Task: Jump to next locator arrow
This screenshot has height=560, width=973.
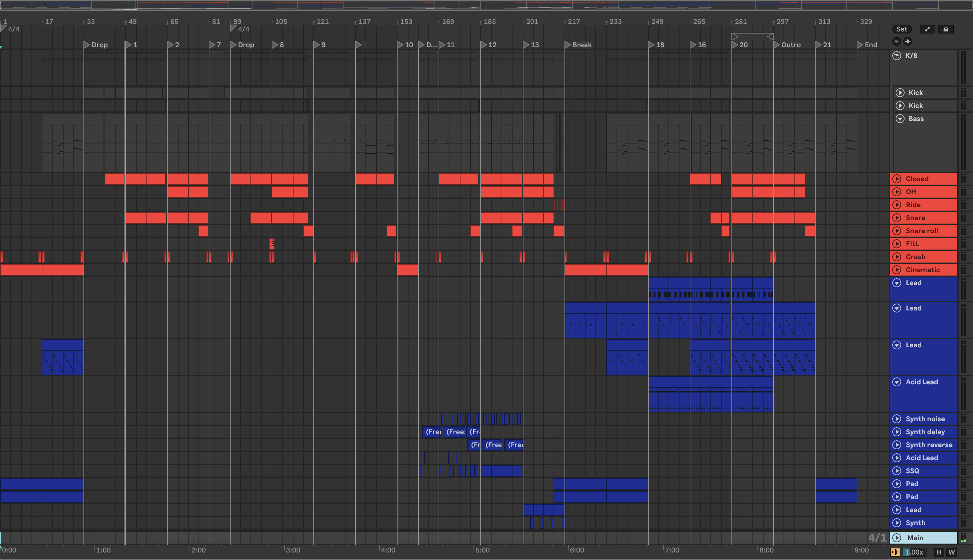Action: 908,42
